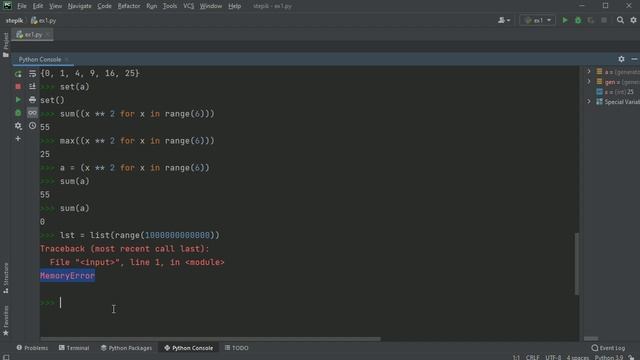This screenshot has height=360, width=640.
Task: Click the grey Stop icon in top toolbar
Action: pyautogui.click(x=604, y=20)
